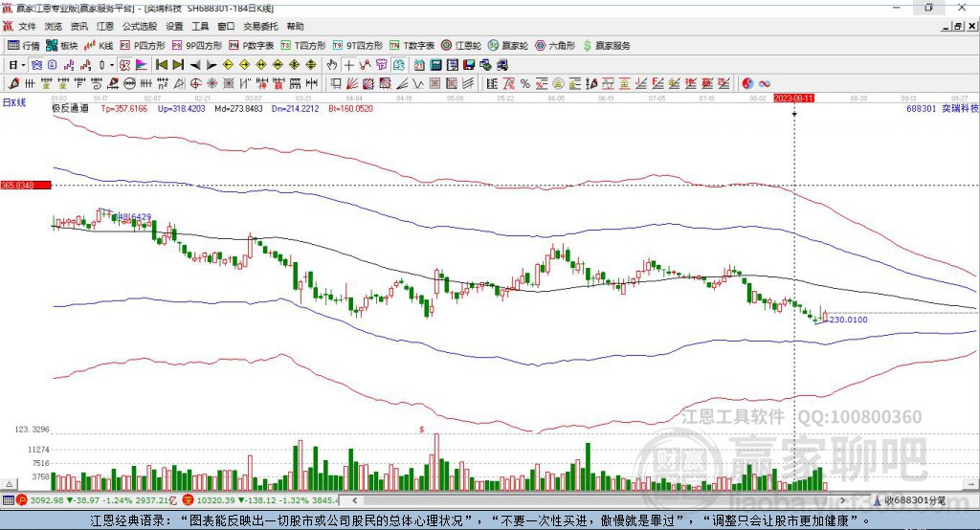
Task: Toggle the crosshair cursor tool
Action: [x=349, y=65]
